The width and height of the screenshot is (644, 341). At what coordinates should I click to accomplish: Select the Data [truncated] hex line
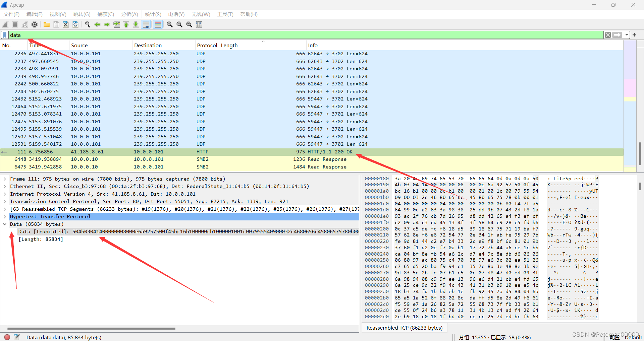[188, 231]
